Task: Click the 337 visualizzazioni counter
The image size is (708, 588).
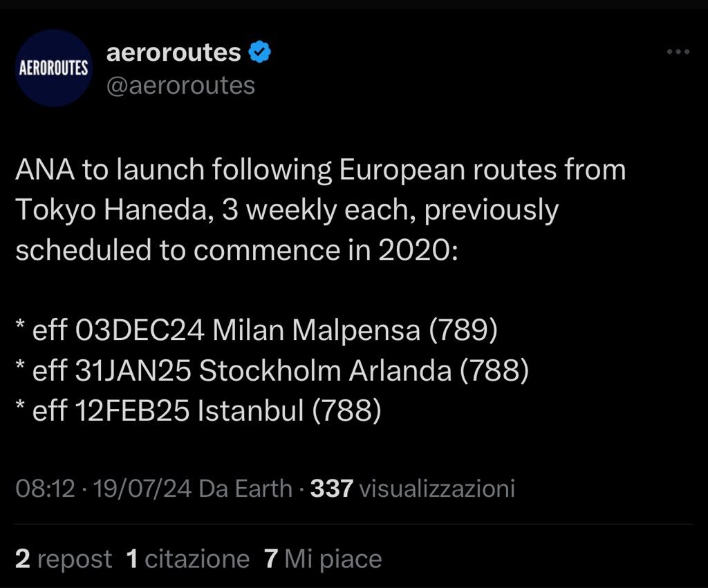Action: click(412, 489)
